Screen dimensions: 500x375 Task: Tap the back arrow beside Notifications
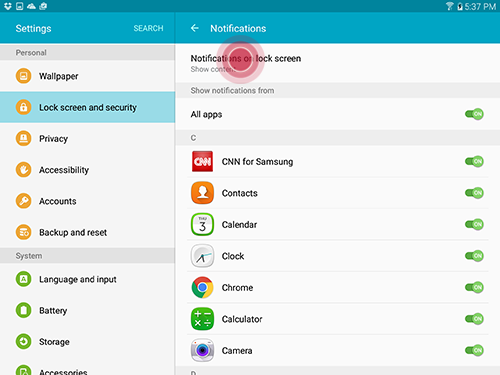[x=195, y=28]
